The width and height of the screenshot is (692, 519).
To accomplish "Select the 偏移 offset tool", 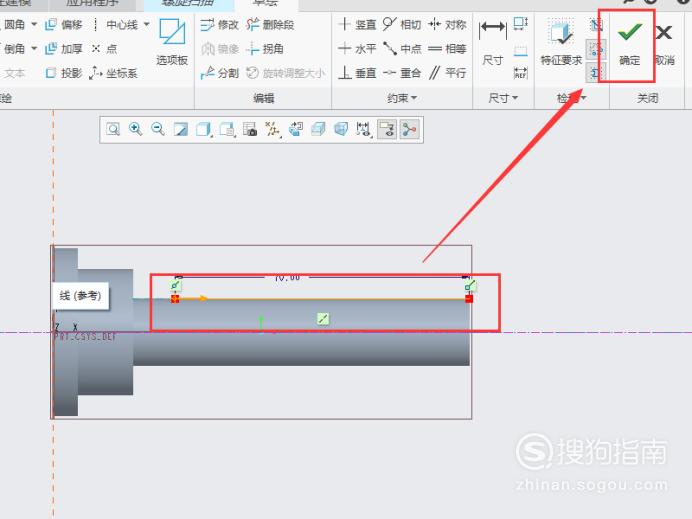I will (64, 25).
